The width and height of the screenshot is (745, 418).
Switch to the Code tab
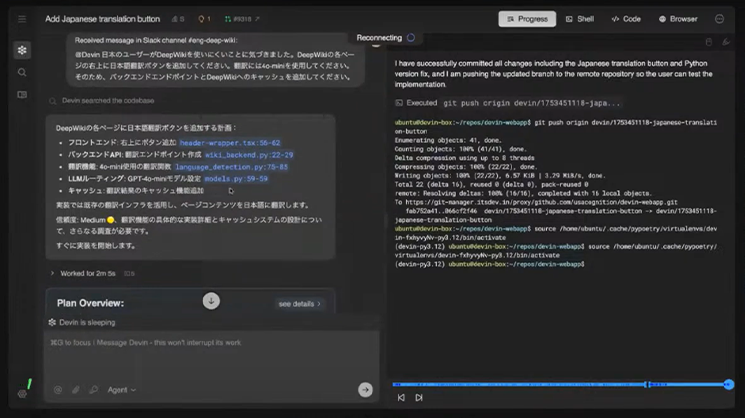tap(626, 19)
